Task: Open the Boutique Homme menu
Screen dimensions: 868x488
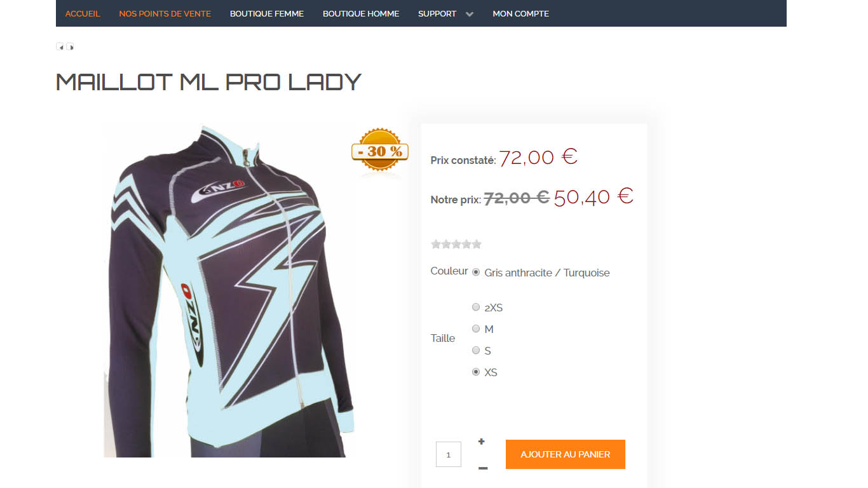Action: click(x=361, y=13)
